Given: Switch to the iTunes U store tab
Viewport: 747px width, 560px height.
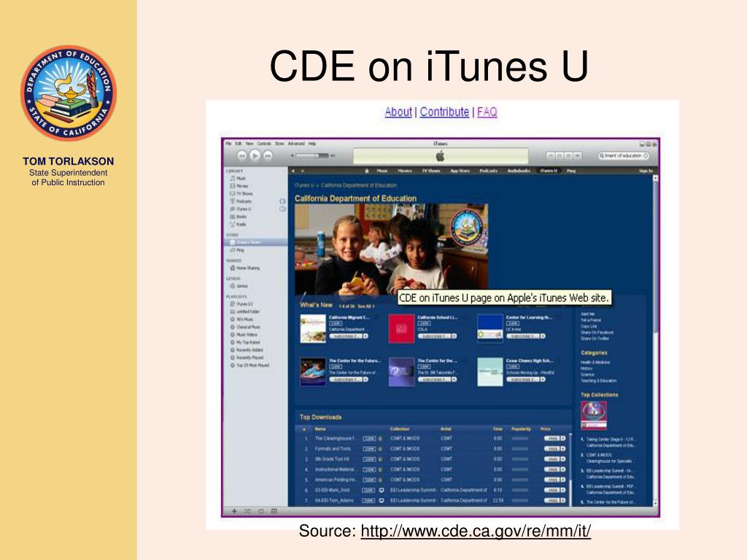Looking at the screenshot, I should pyautogui.click(x=549, y=171).
